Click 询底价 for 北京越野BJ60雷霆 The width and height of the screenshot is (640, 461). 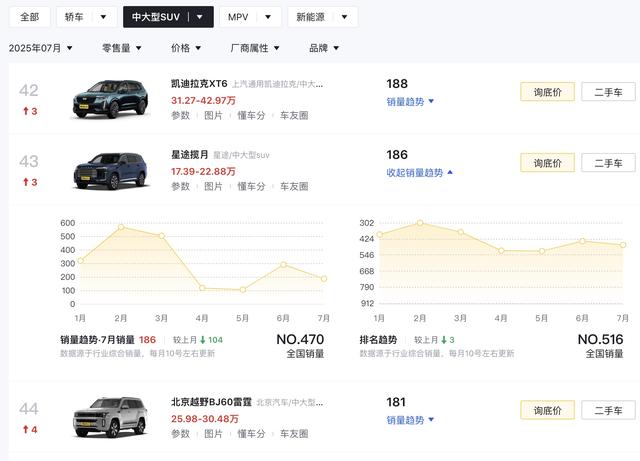click(x=547, y=410)
